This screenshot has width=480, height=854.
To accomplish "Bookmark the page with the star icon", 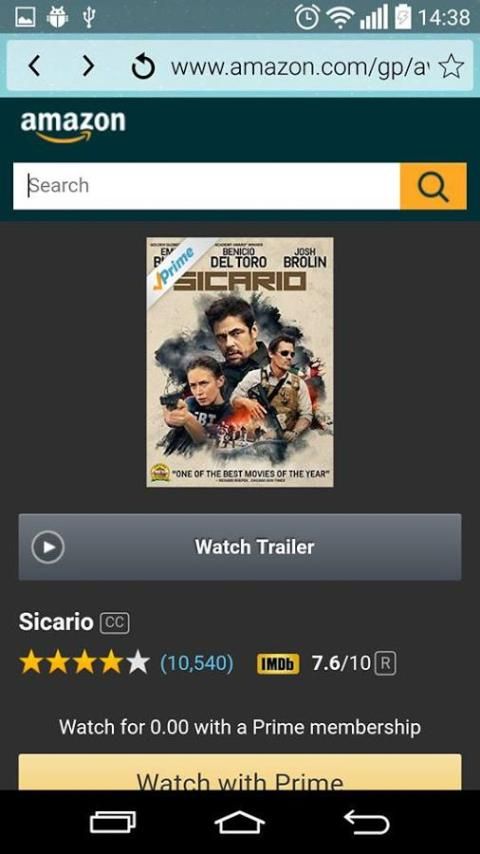I will 451,67.
